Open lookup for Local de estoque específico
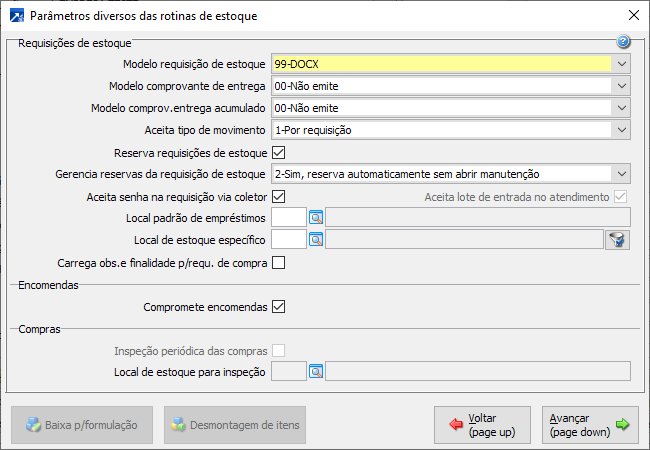Image resolution: width=650 pixels, height=450 pixels. click(x=316, y=240)
